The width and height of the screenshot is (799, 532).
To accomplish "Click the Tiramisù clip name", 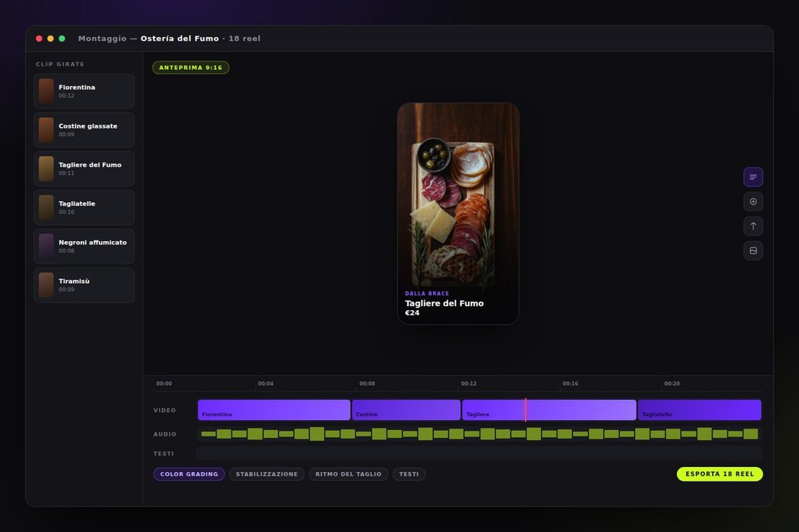I will point(74,281).
